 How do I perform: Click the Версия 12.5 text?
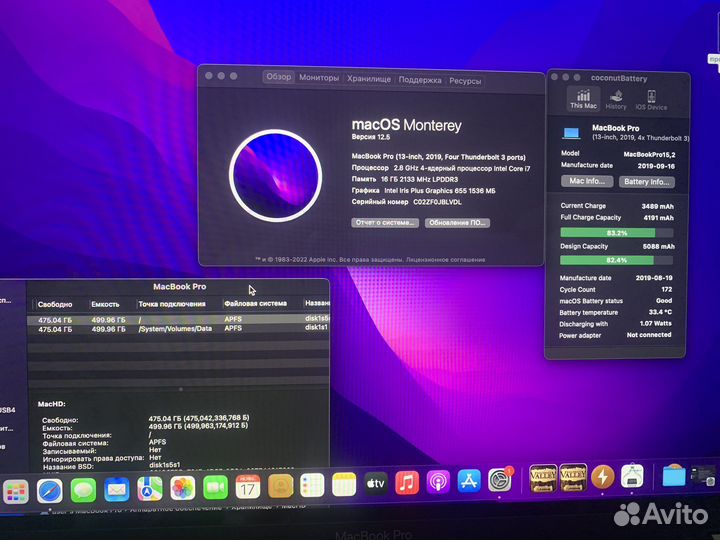(x=371, y=137)
